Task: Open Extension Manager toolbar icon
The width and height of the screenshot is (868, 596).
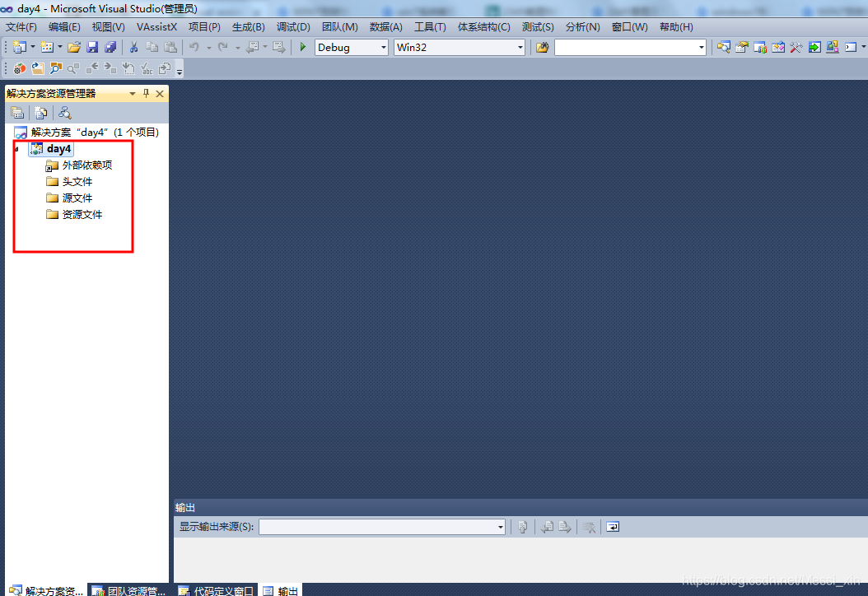Action: point(832,47)
